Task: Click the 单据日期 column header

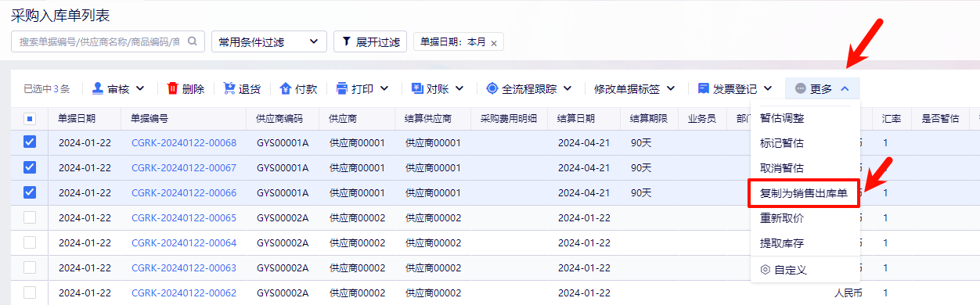Action: [77, 119]
